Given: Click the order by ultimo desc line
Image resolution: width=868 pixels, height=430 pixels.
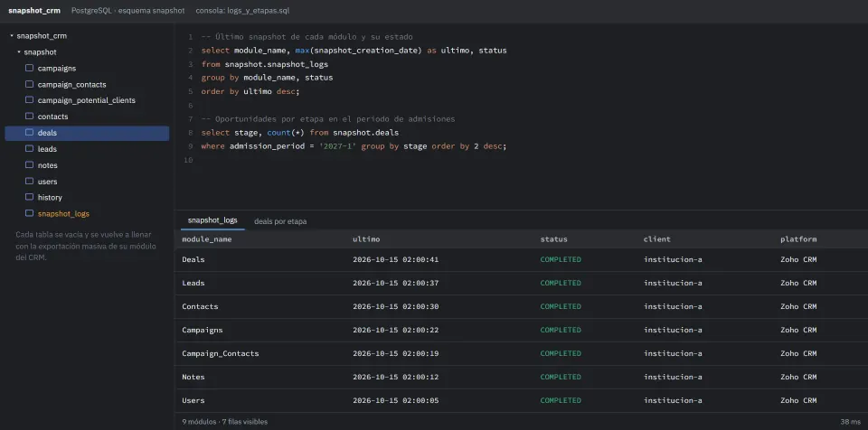Looking at the screenshot, I should pyautogui.click(x=250, y=91).
